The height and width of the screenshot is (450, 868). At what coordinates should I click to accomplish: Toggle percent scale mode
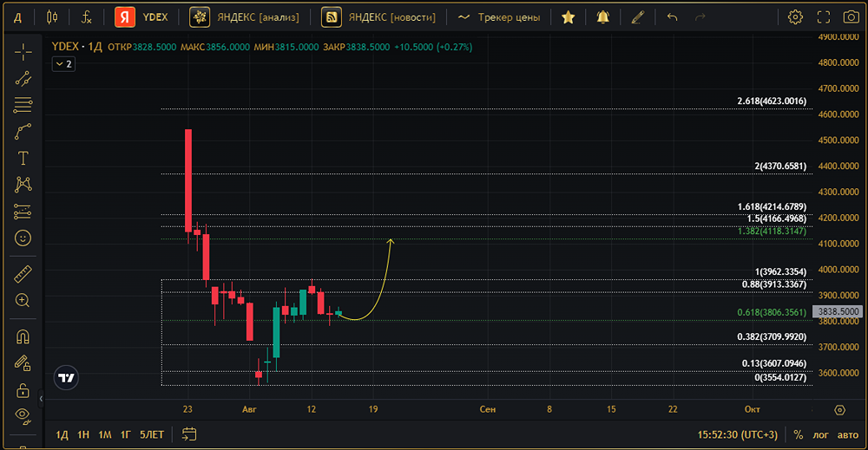click(799, 435)
